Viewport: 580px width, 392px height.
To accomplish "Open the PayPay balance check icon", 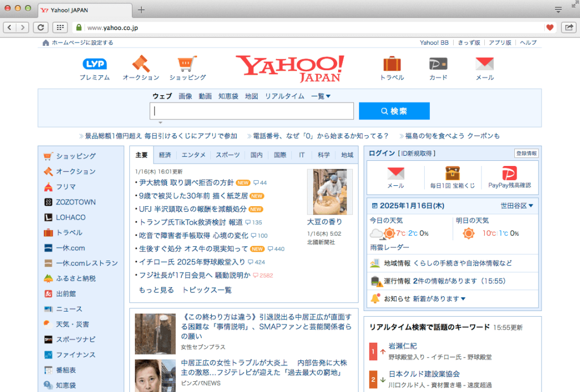I will coord(509,173).
